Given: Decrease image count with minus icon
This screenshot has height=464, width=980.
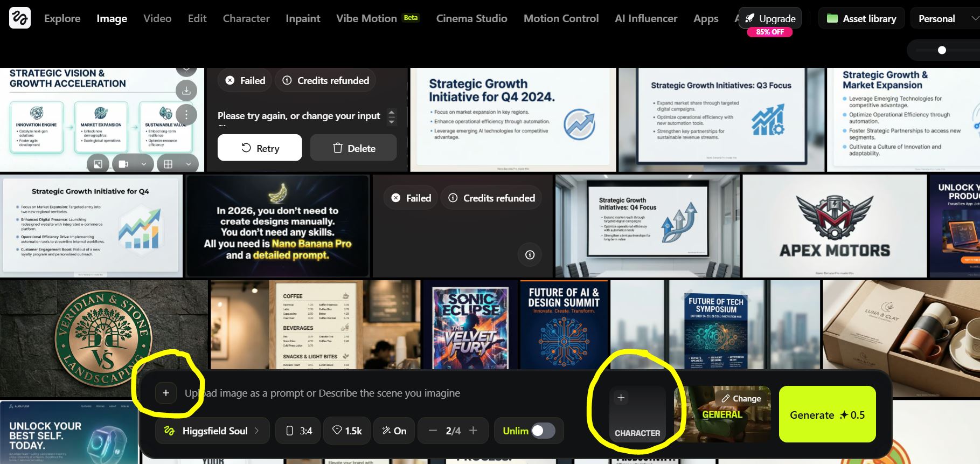Looking at the screenshot, I should click(433, 431).
